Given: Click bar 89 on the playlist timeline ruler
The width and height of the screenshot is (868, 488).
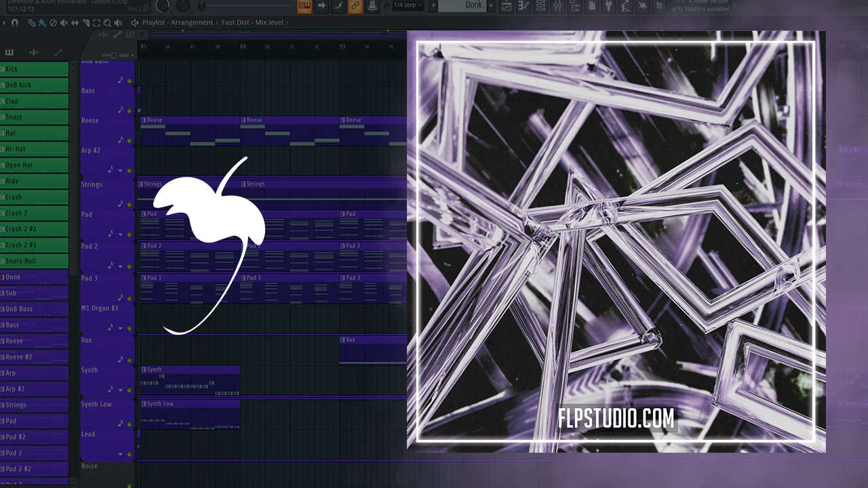Looking at the screenshot, I should (x=243, y=46).
